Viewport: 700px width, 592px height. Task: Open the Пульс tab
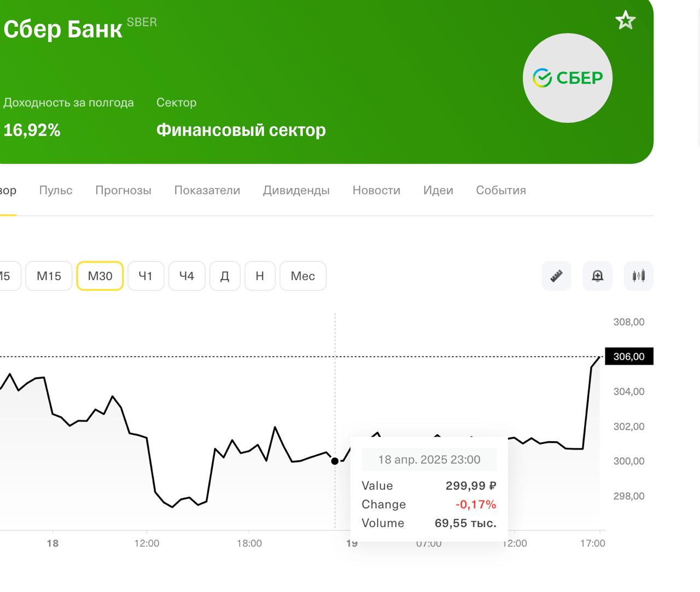tap(56, 190)
